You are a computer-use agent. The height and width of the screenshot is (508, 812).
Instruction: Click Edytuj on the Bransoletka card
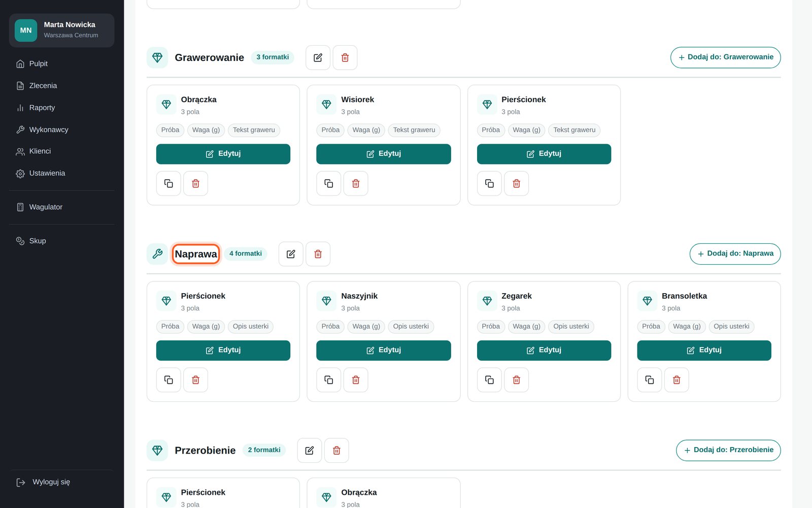pyautogui.click(x=704, y=351)
